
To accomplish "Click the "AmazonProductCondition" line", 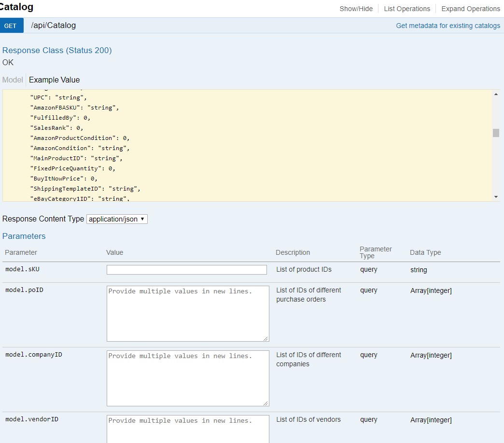I will (80, 138).
